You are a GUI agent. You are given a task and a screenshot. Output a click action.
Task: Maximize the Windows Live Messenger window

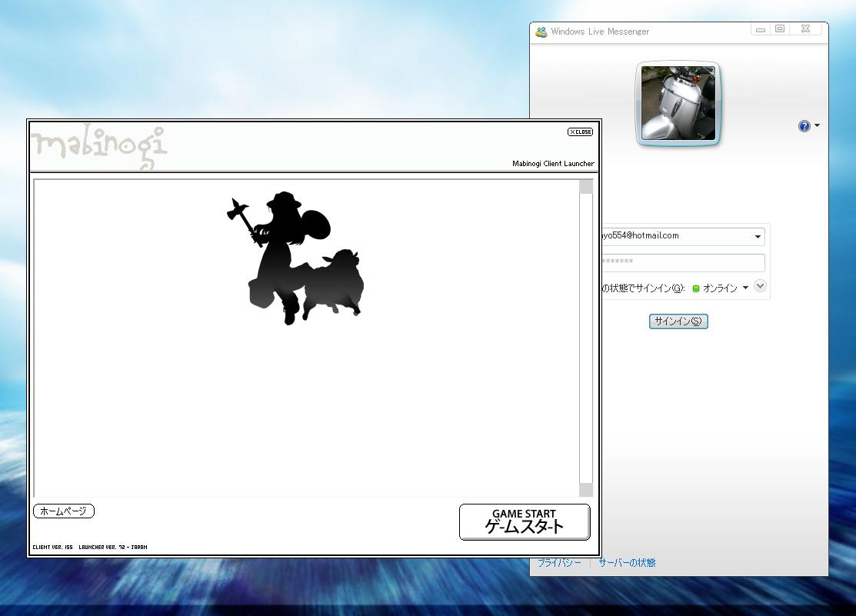(x=780, y=29)
